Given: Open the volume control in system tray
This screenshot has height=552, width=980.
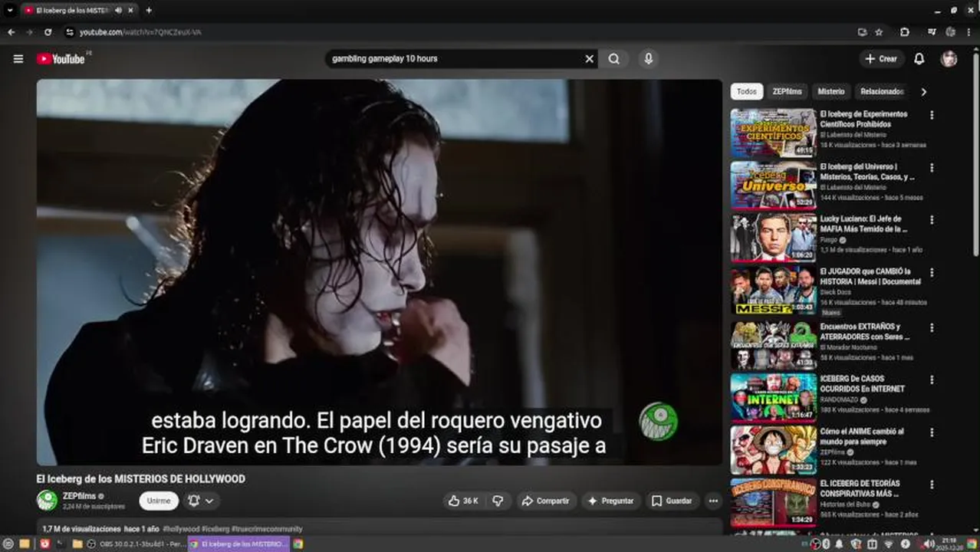Looking at the screenshot, I should pyautogui.click(x=929, y=544).
